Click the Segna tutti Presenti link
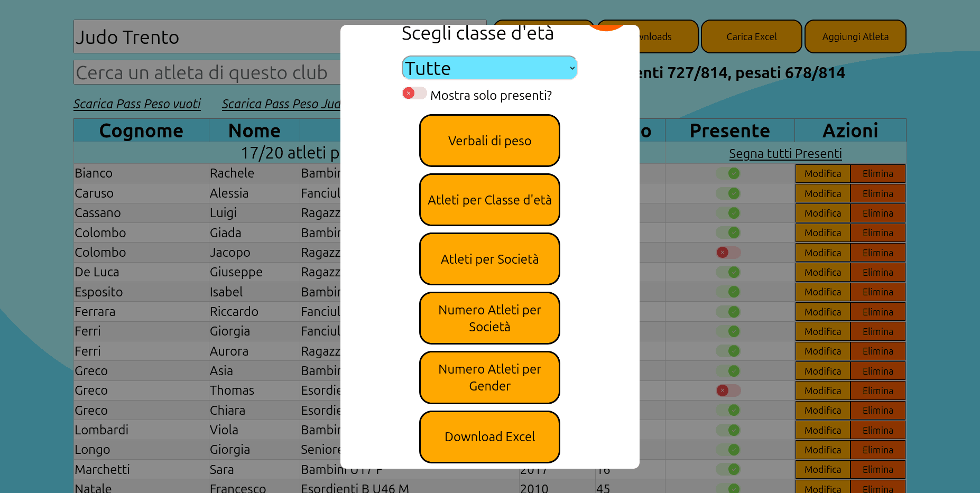The width and height of the screenshot is (980, 493). pos(785,154)
